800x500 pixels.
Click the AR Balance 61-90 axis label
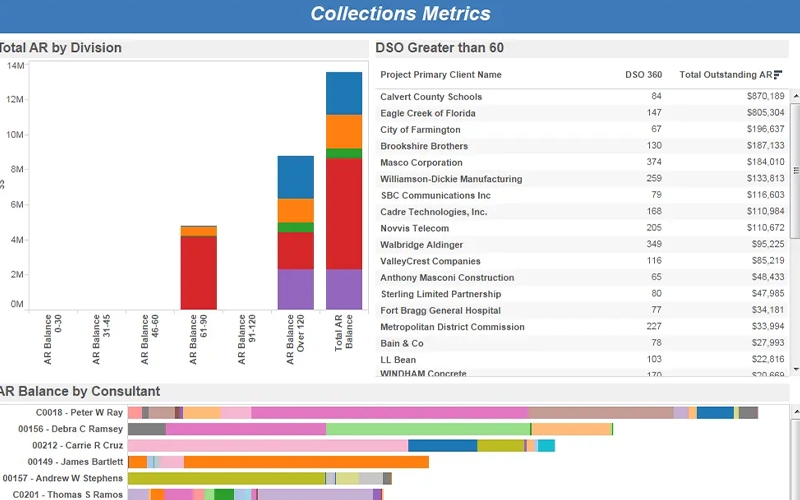(198, 339)
